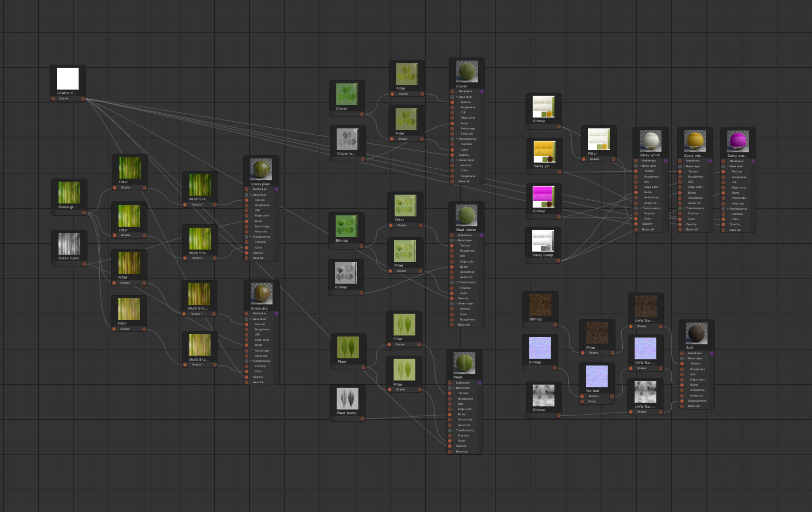Select the Daisy bump bitmap thumbnail
This screenshot has width=812, height=512.
[x=543, y=241]
